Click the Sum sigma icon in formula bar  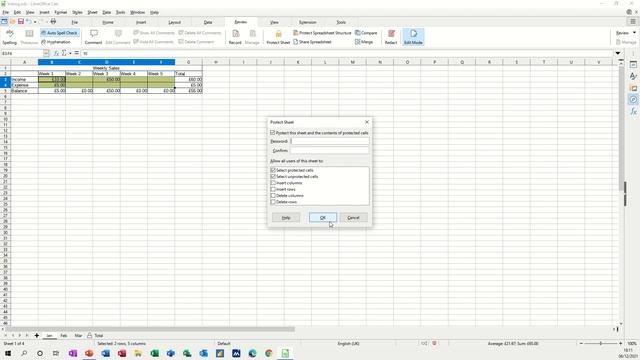[64, 53]
